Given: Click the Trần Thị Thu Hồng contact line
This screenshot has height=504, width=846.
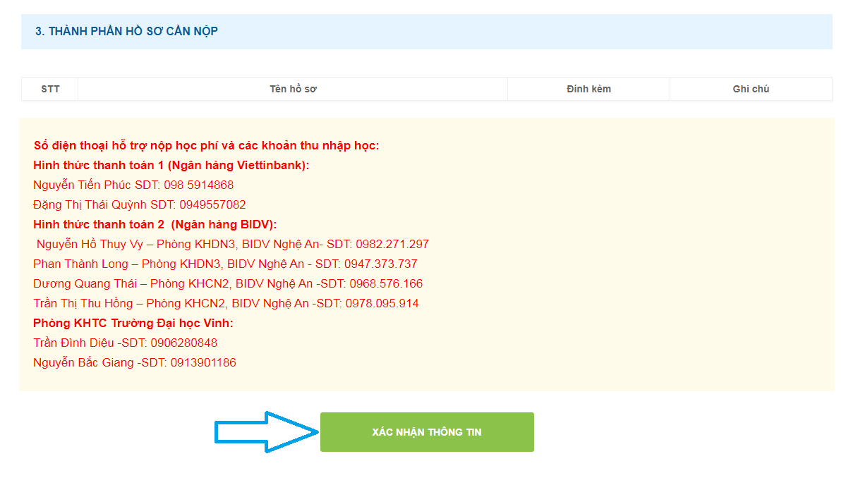Looking at the screenshot, I should (x=226, y=304).
